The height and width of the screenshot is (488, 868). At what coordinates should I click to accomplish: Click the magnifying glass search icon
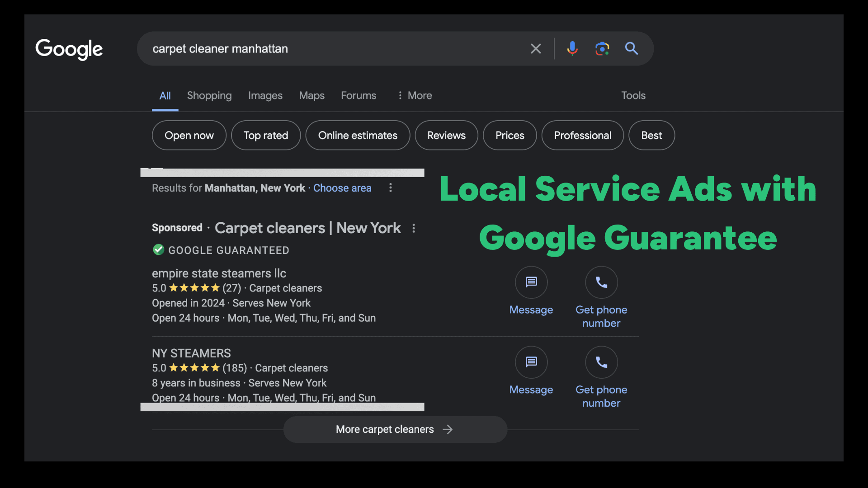pyautogui.click(x=632, y=48)
